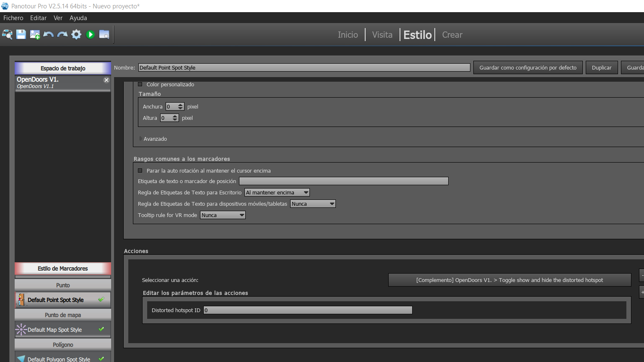Image resolution: width=644 pixels, height=362 pixels.
Task: Click the Distorted hotspot ID field
Action: pos(308,310)
